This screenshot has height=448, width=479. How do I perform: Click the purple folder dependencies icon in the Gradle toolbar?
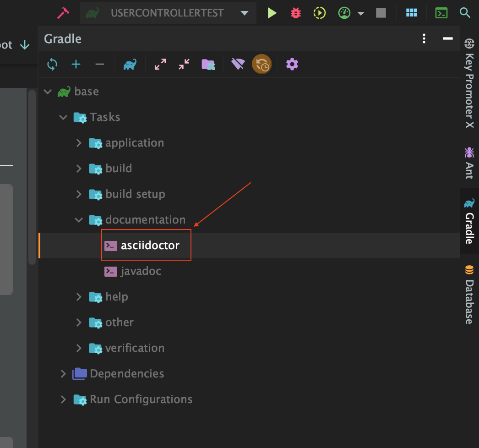coord(208,65)
